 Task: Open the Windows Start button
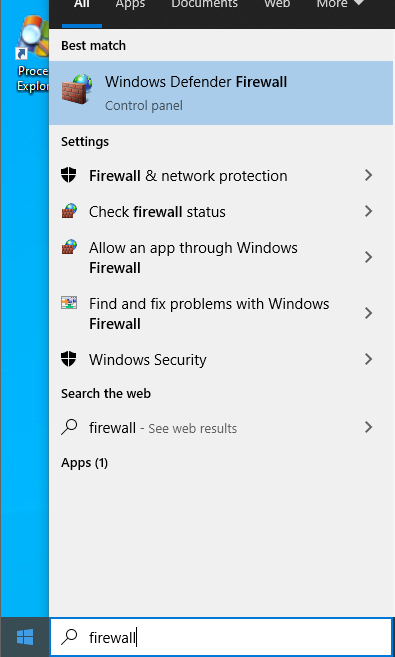pyautogui.click(x=25, y=637)
